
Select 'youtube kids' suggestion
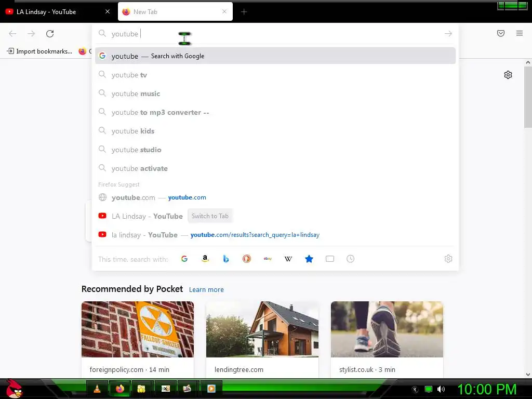coord(275,131)
